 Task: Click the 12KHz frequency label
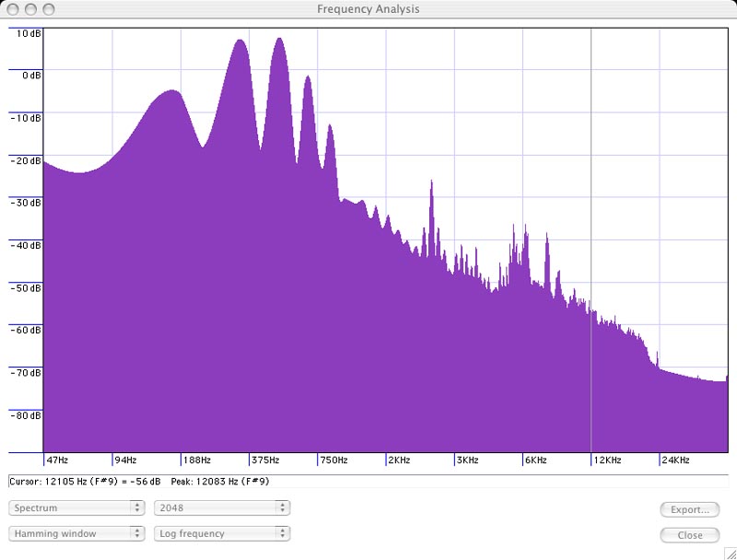coord(607,461)
